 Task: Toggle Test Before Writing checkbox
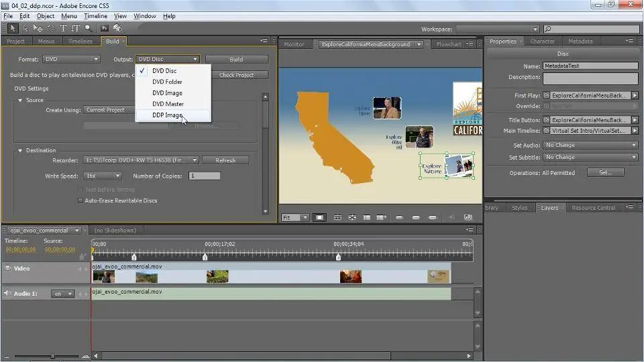[80, 190]
